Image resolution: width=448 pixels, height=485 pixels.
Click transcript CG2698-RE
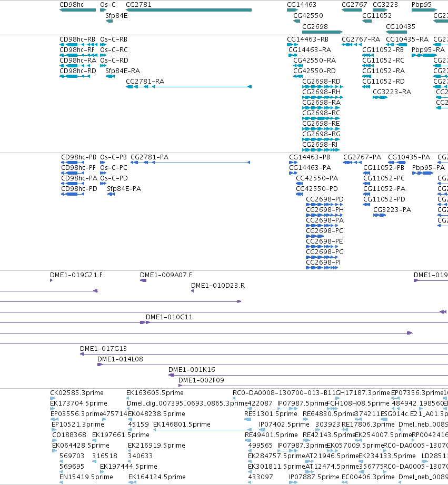coord(321,129)
